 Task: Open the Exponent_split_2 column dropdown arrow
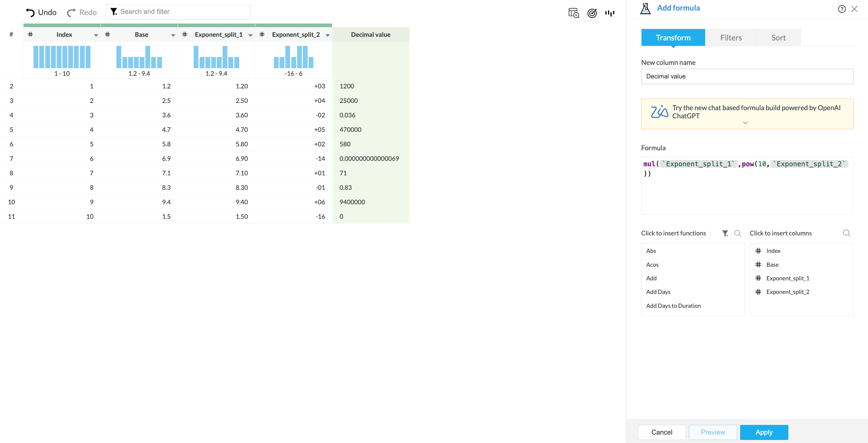click(328, 35)
